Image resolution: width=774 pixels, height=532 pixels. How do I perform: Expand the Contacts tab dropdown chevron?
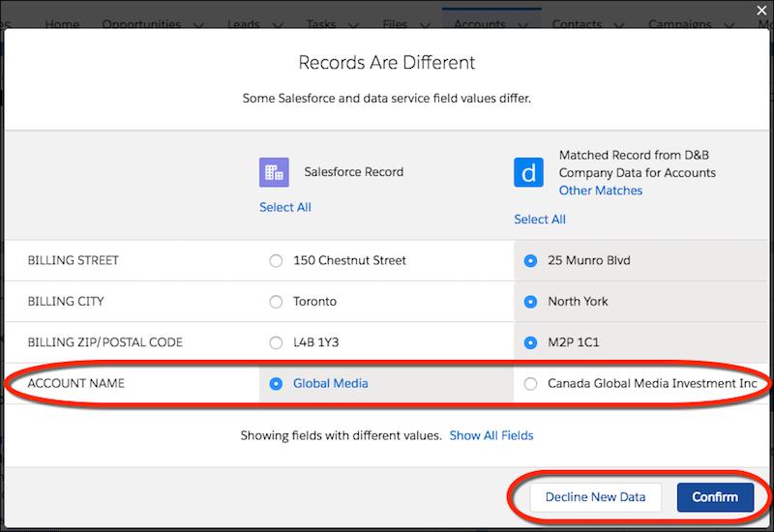(618, 25)
